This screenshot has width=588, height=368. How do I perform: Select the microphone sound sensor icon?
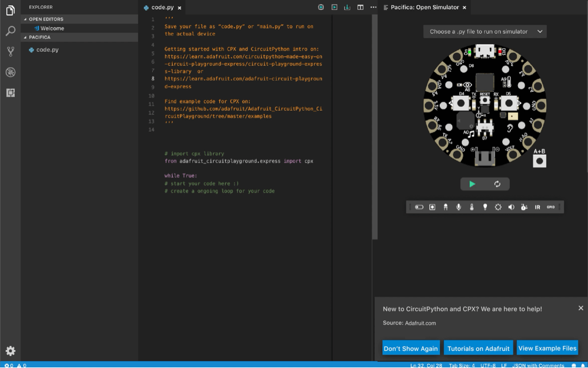coord(459,207)
